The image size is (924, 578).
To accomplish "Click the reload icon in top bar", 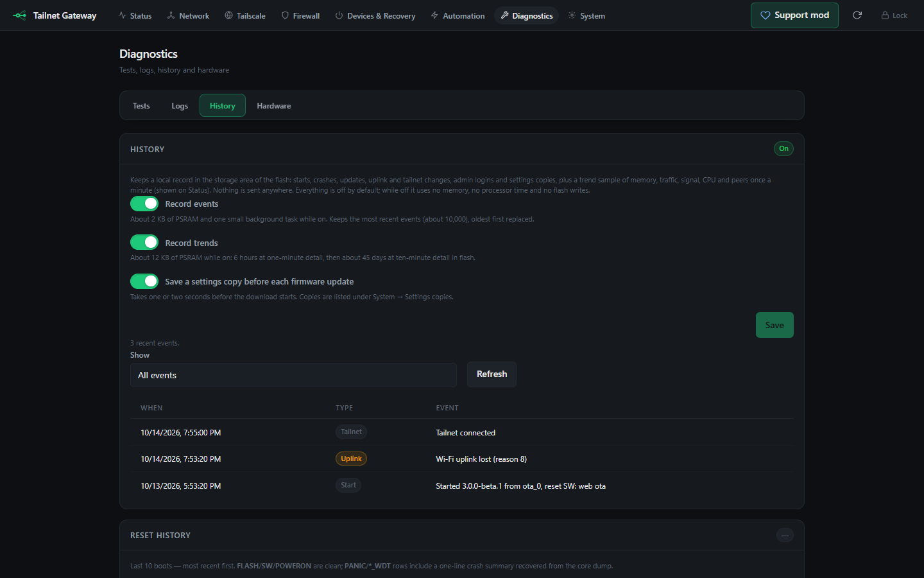I will [x=857, y=15].
